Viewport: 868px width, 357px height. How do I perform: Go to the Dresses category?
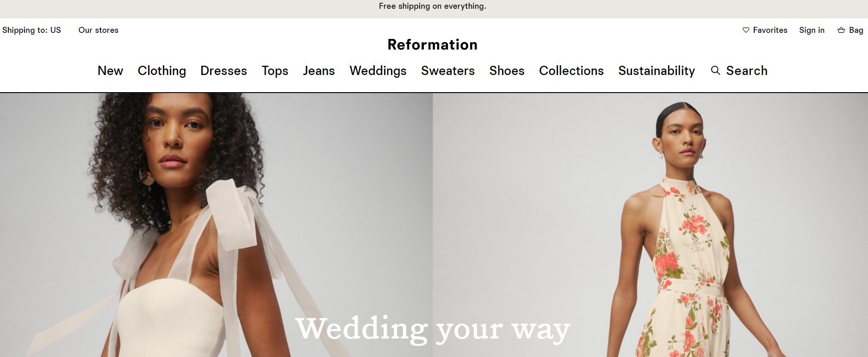(223, 70)
